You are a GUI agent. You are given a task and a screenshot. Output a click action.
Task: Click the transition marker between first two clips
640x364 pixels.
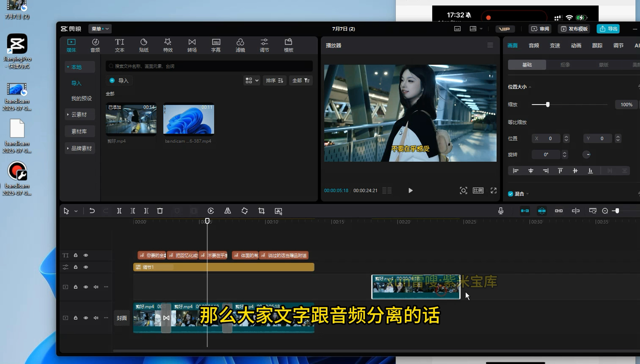pos(166,318)
